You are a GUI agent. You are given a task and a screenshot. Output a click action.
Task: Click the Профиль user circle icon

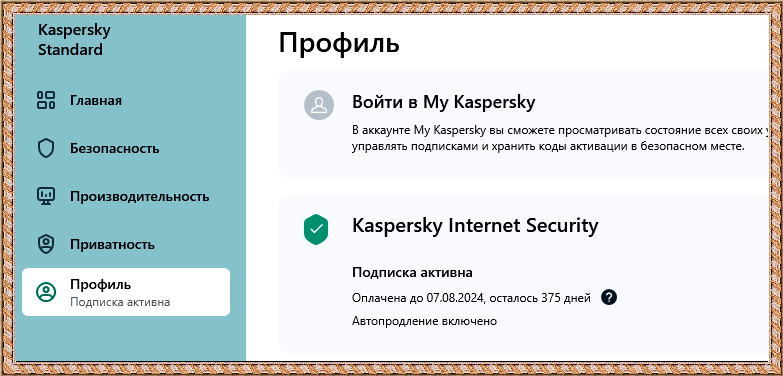tap(46, 292)
